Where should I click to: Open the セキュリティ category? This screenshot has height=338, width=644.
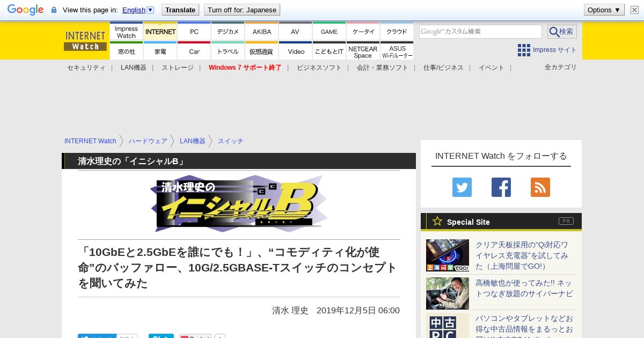point(86,68)
